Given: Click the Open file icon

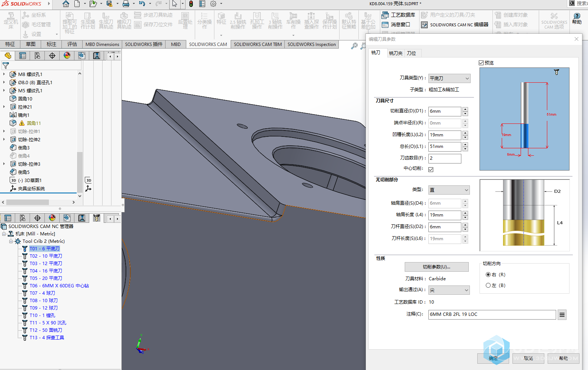Looking at the screenshot, I should [93, 4].
